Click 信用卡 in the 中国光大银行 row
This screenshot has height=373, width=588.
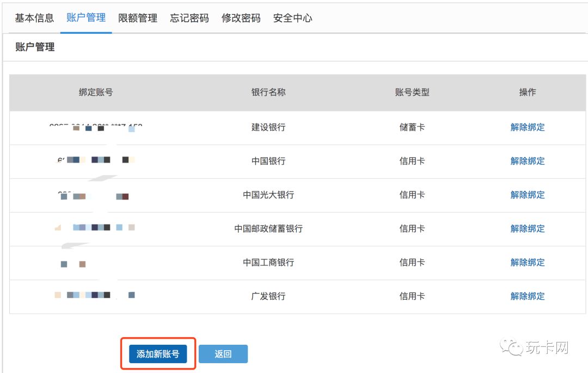coord(412,195)
